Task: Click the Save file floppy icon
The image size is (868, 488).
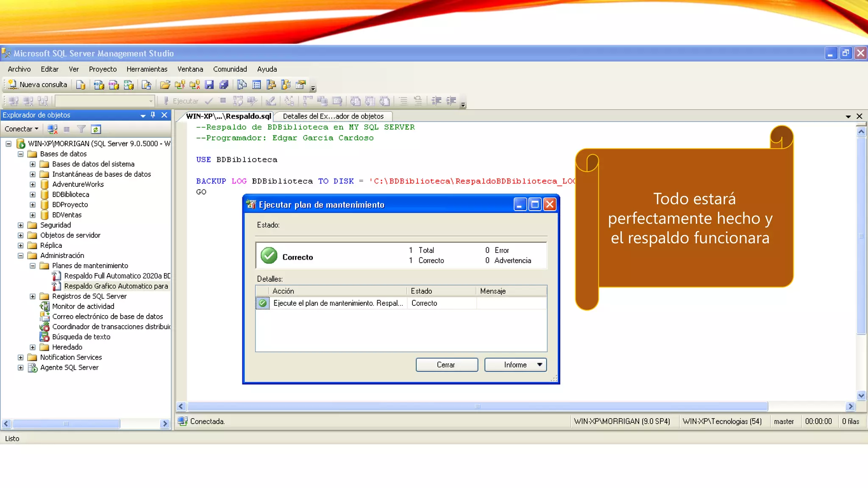Action: click(209, 85)
